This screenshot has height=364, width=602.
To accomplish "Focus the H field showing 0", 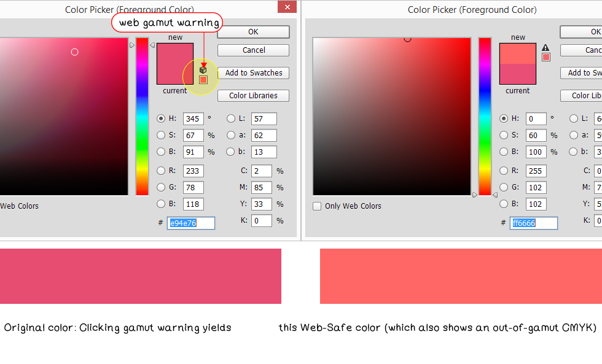I will (x=536, y=119).
